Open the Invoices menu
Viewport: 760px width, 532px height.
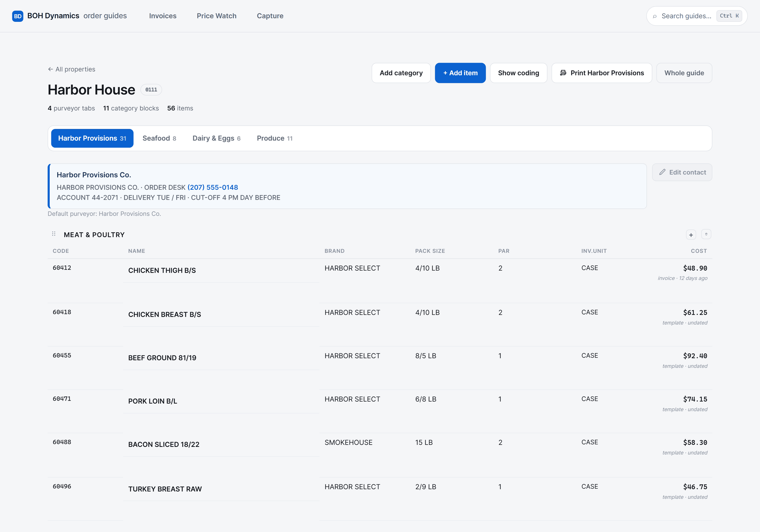coord(162,16)
